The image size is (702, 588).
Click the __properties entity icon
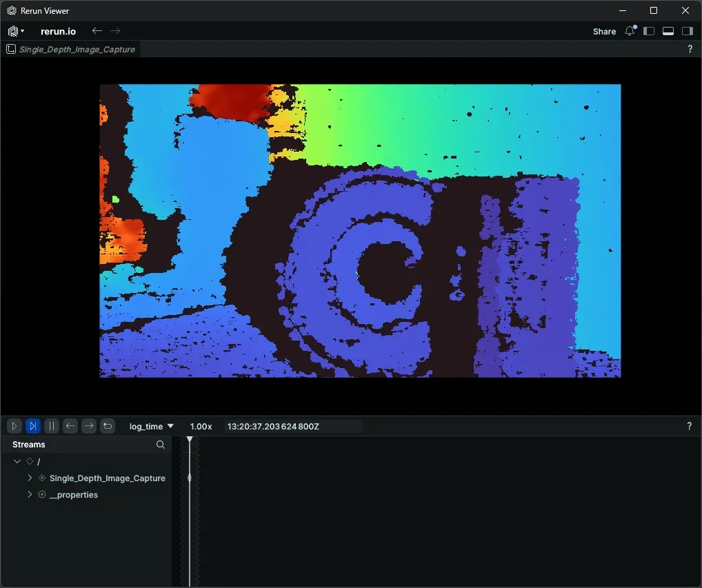(x=41, y=494)
